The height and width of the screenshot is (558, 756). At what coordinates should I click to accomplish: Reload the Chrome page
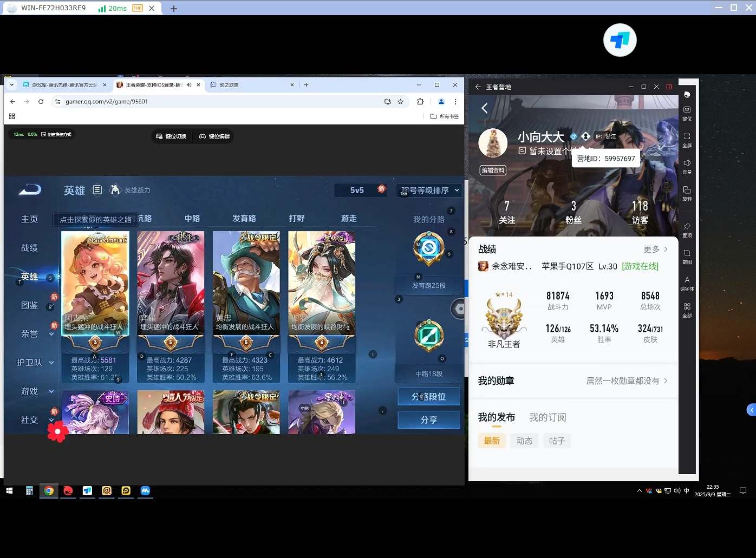(x=41, y=101)
